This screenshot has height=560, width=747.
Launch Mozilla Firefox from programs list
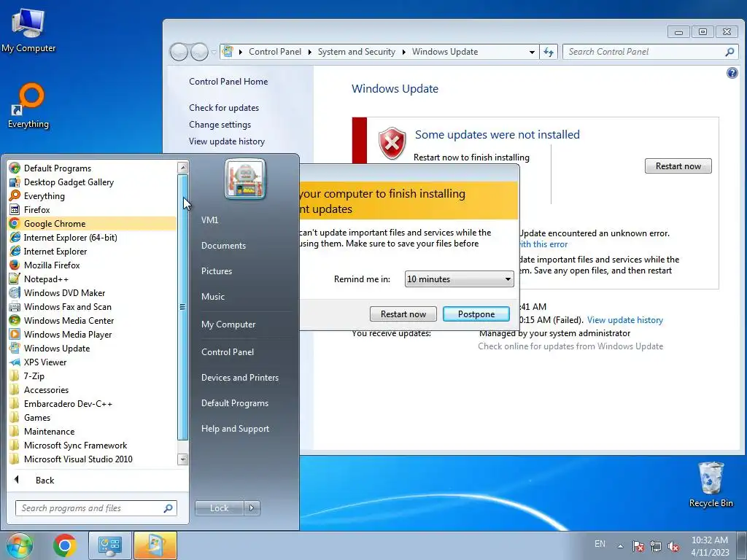[x=44, y=265]
